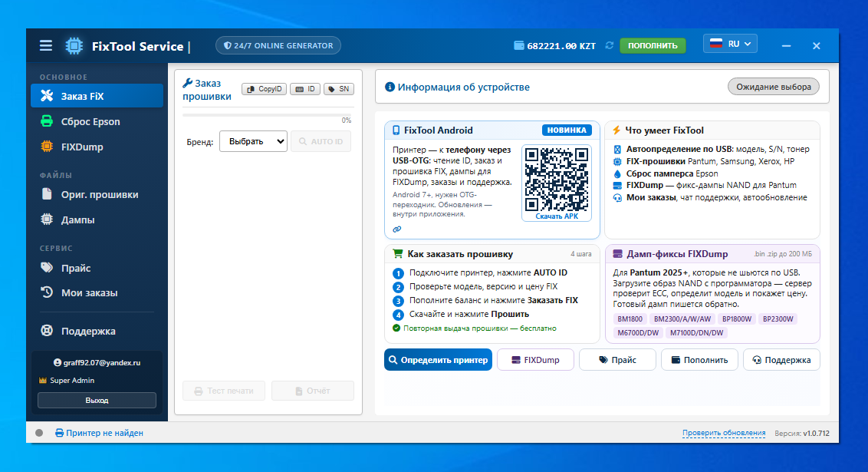Screen dimensions: 868x472
Task: Click the AUTO ID button
Action: (x=321, y=141)
